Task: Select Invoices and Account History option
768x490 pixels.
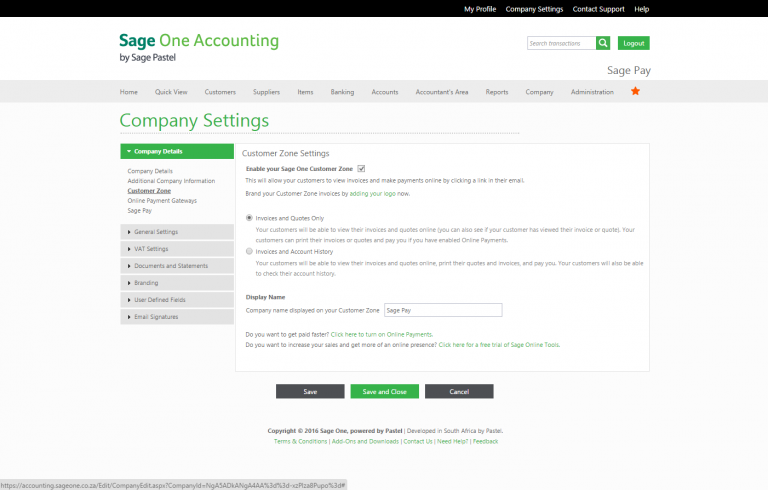Action: click(x=249, y=251)
